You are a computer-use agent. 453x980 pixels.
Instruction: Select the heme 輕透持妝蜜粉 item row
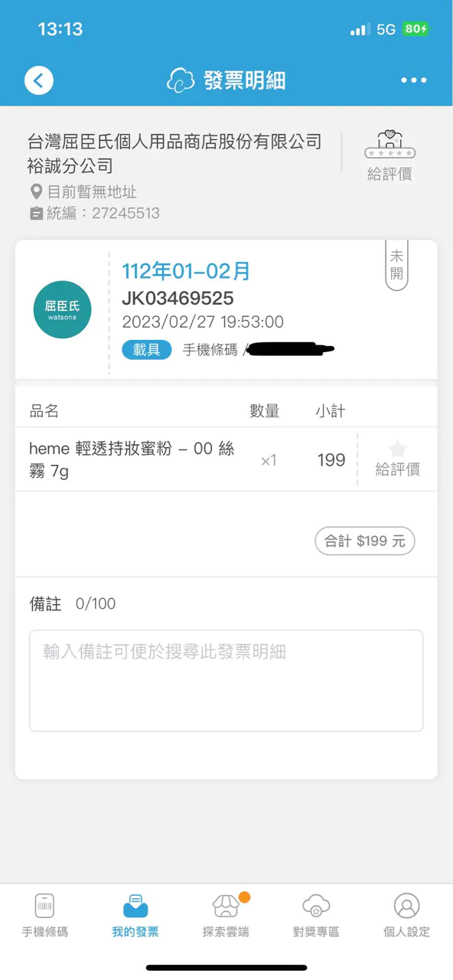click(226, 459)
